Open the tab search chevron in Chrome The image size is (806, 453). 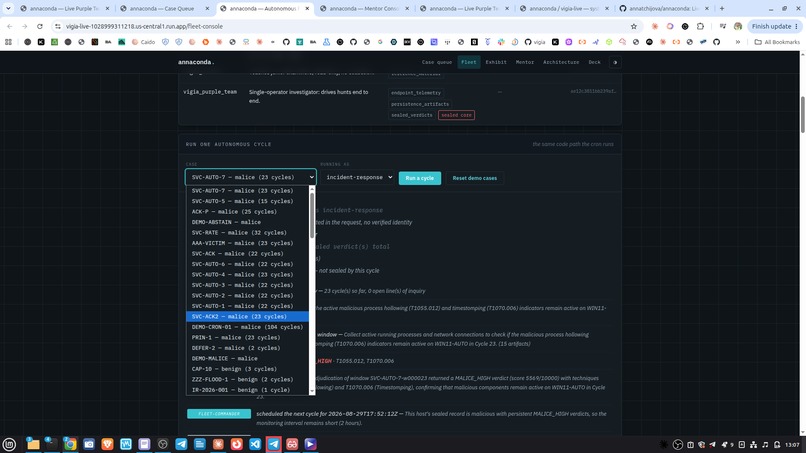point(8,9)
